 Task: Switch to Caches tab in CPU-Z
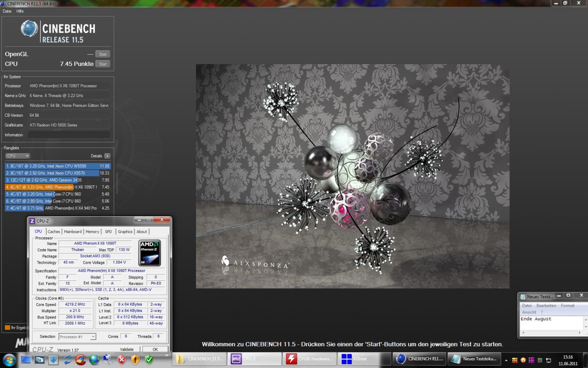[x=54, y=232]
